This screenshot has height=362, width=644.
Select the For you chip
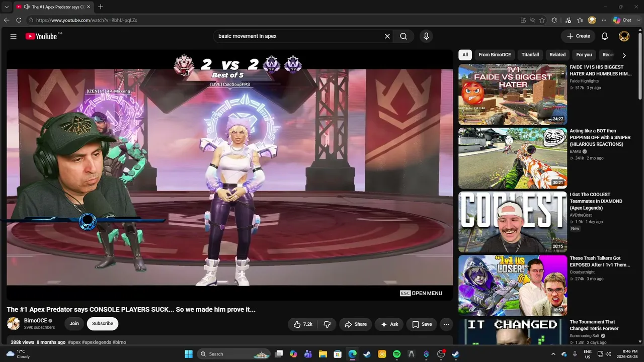(584, 55)
